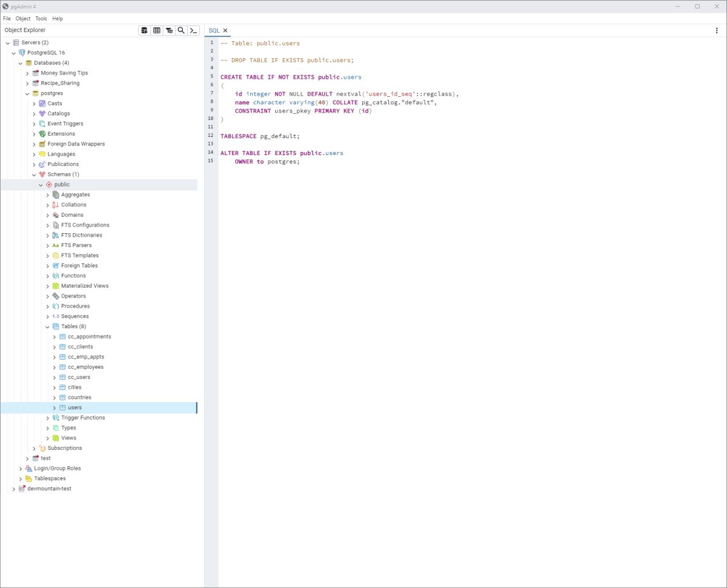Viewport: 727px width, 588px height.
Task: Click the Materialized Views icon
Action: [56, 286]
